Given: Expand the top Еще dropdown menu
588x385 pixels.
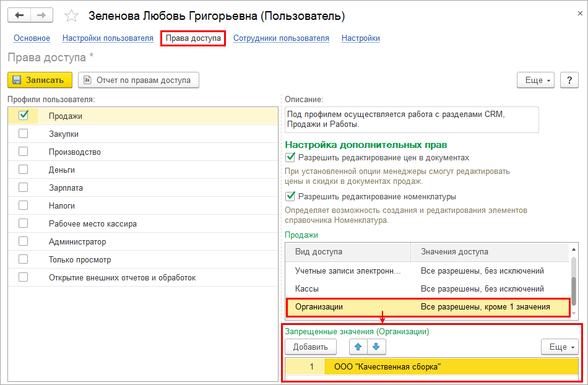Looking at the screenshot, I should [536, 80].
